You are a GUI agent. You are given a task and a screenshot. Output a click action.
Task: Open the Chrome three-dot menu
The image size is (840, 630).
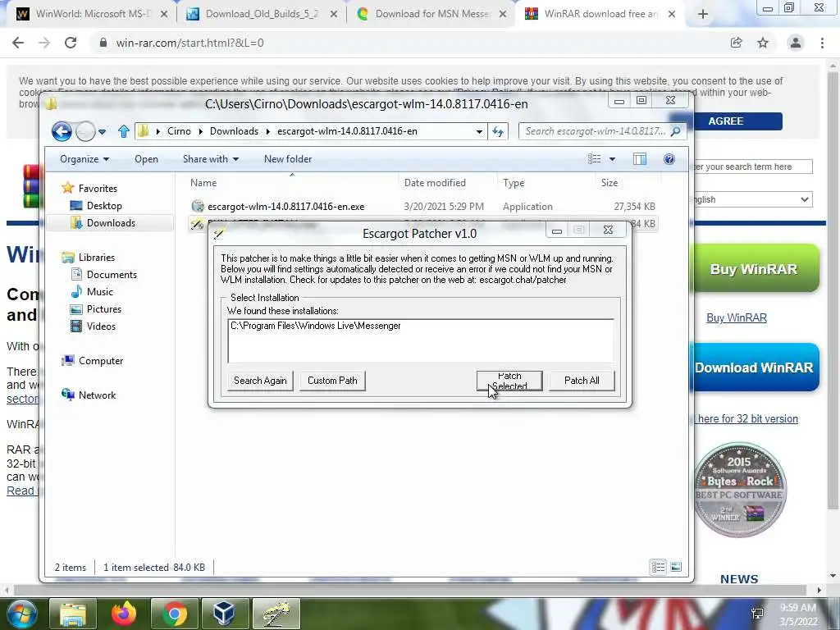[x=822, y=43]
